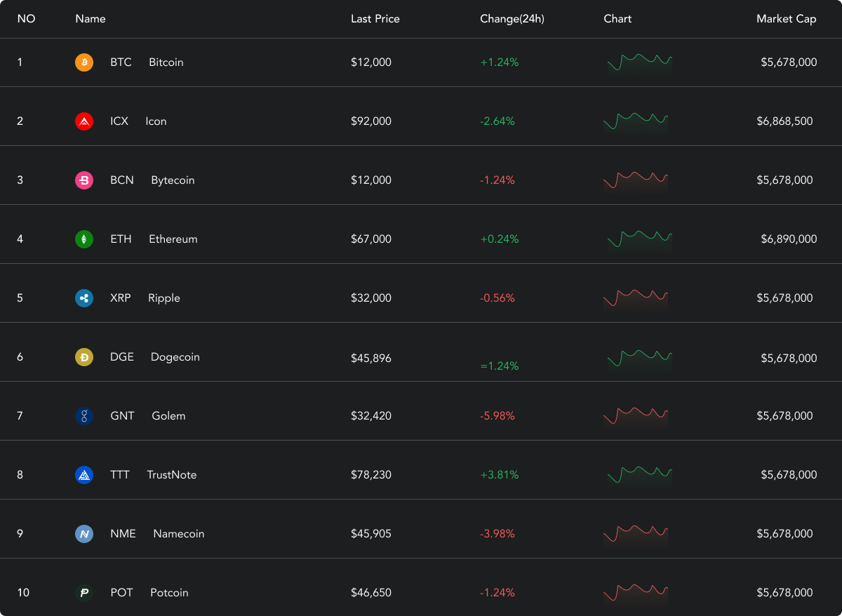Select the red Icon ICX logo
842x616 pixels.
pos(84,121)
